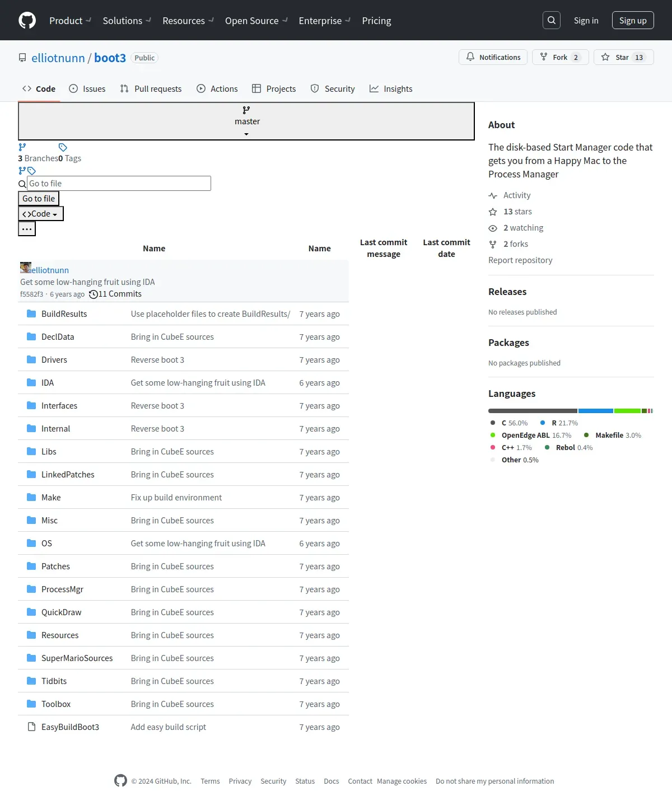Open the commit hash f5582f3
Image resolution: width=672 pixels, height=810 pixels.
point(31,294)
